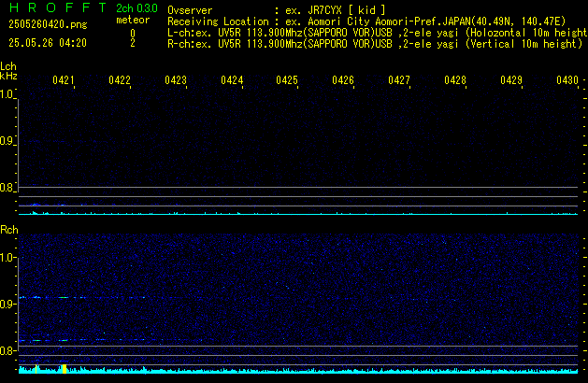
Task: Click the HROFFT program title
Action: coord(58,7)
